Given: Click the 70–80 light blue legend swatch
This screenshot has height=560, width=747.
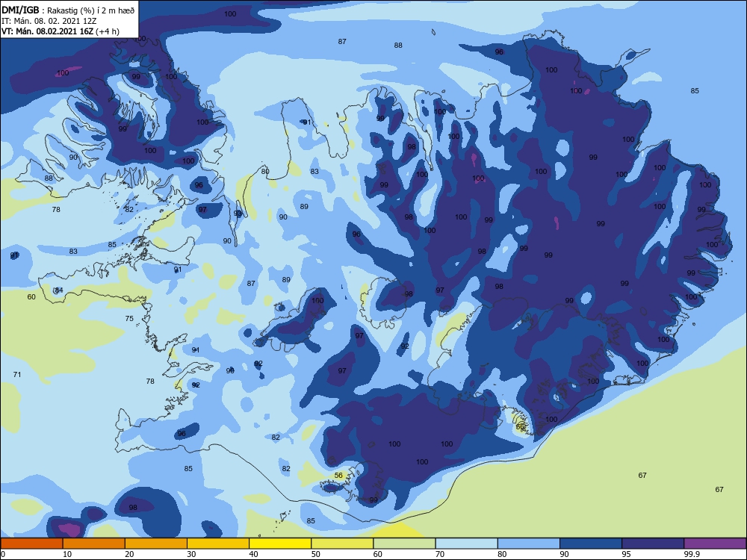Looking at the screenshot, I should (x=467, y=544).
